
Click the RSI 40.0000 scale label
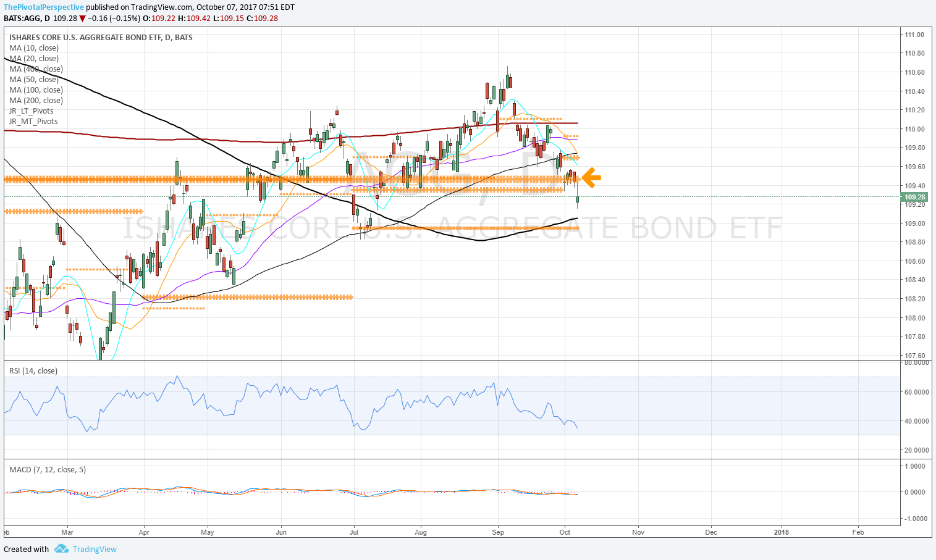pos(916,421)
